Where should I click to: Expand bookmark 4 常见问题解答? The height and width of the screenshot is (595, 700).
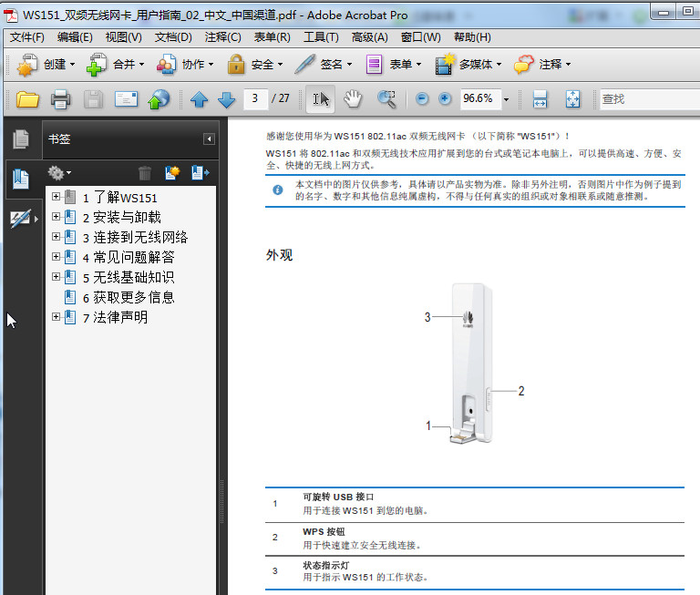[x=56, y=257]
